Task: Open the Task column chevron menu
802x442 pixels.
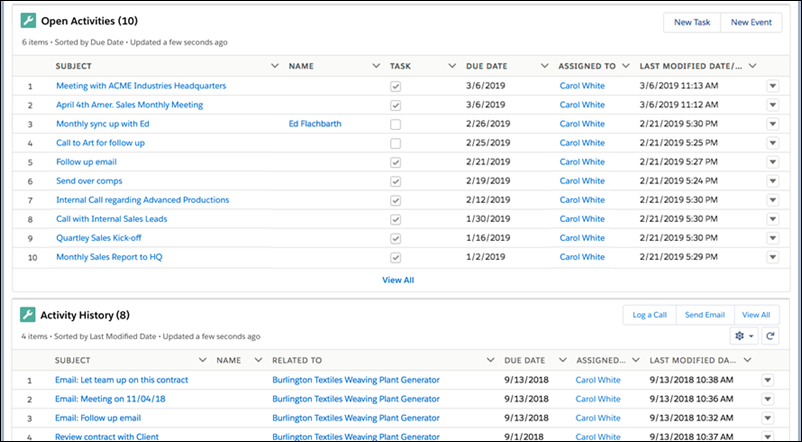Action: coord(452,66)
